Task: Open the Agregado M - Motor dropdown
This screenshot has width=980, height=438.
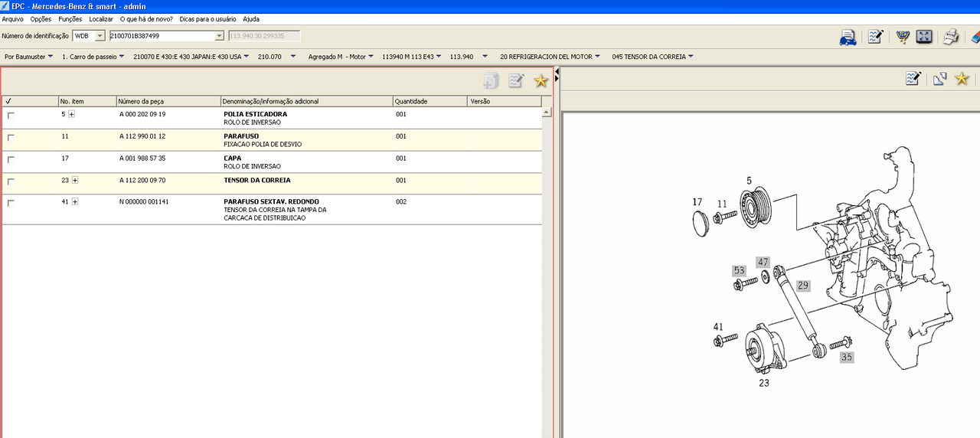Action: pos(341,57)
